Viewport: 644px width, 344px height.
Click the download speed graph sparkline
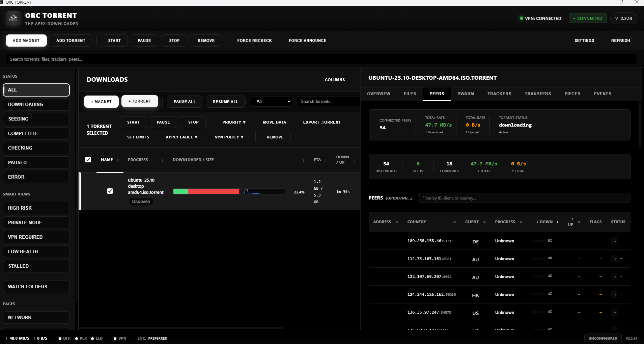264,191
